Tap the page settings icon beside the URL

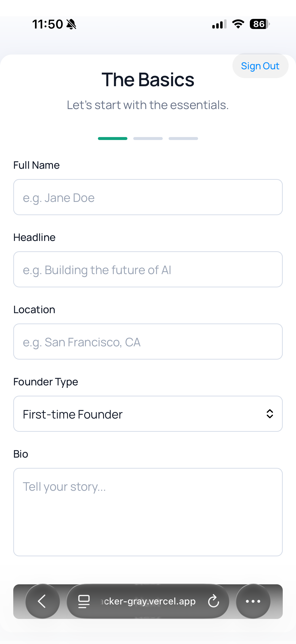coord(84,601)
